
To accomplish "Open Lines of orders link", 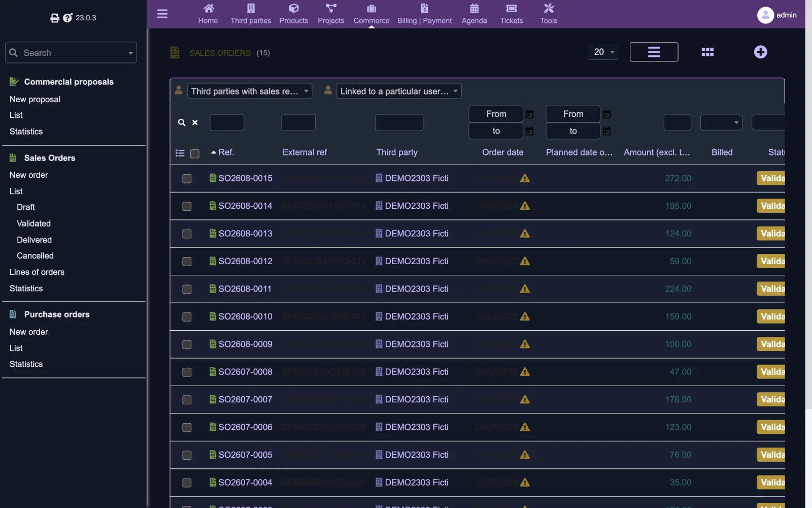I will 37,272.
